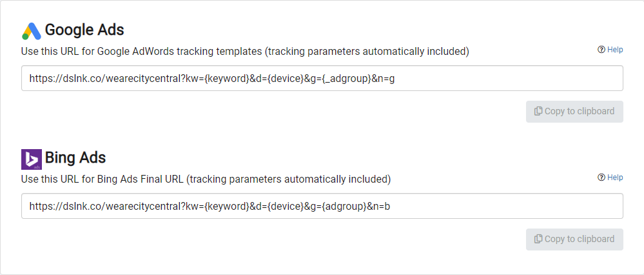Click the Google Ads heading text
Image resolution: width=644 pixels, height=275 pixels.
(84, 30)
